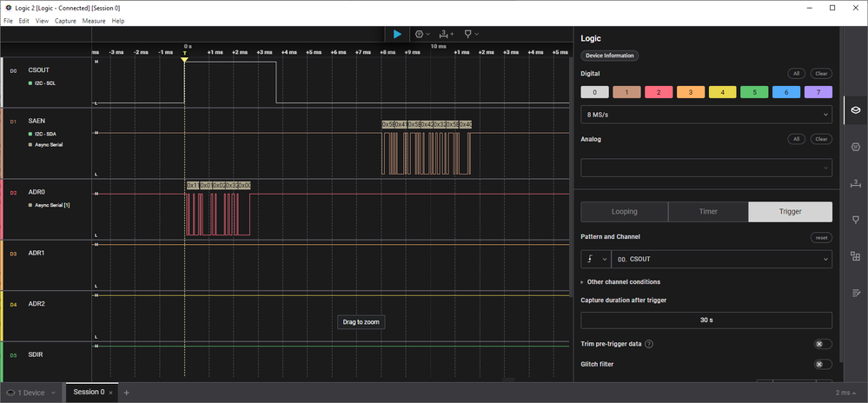This screenshot has height=403, width=868.
Task: Toggle digital channel 1
Action: 626,92
